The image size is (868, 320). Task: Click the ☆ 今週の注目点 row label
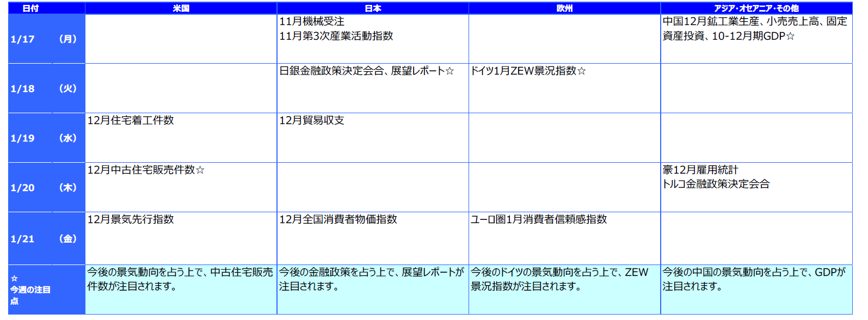[30, 290]
